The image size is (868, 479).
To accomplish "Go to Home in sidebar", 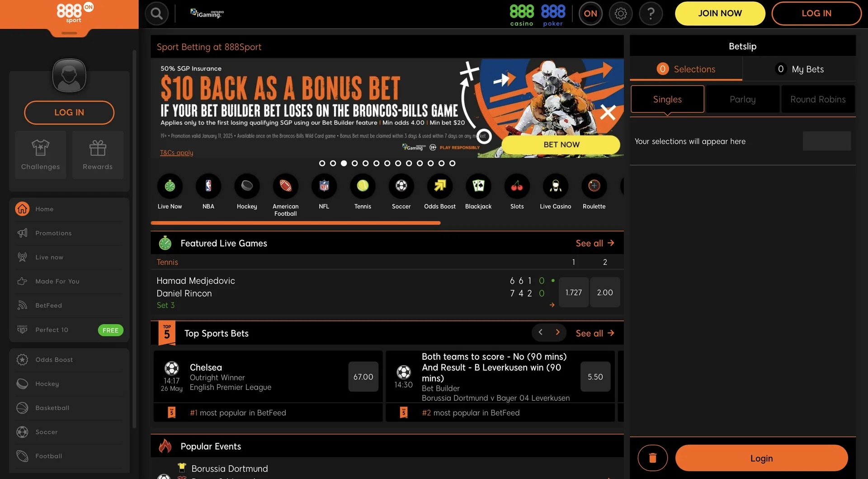I will coord(69,209).
